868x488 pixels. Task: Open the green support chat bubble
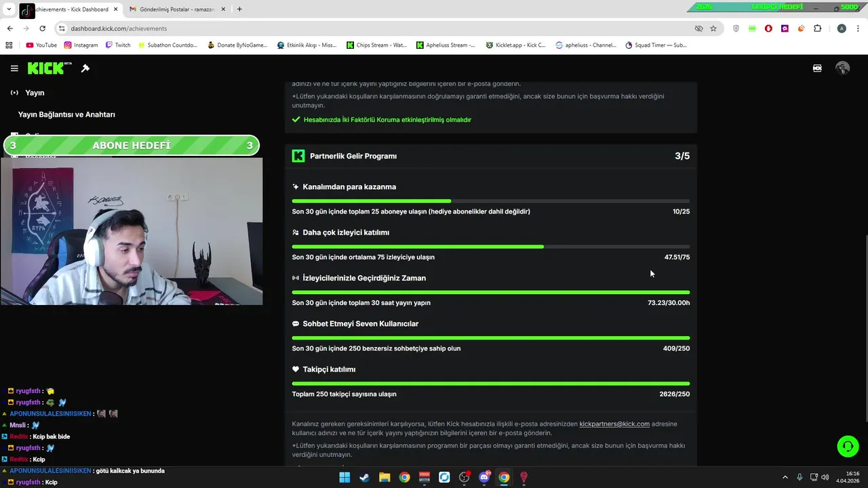[x=848, y=446]
